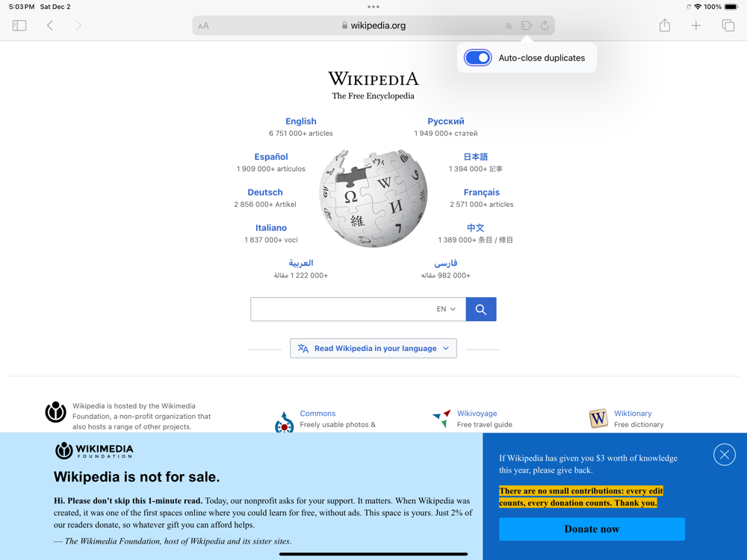Add a new tab
747x560 pixels.
click(x=696, y=25)
